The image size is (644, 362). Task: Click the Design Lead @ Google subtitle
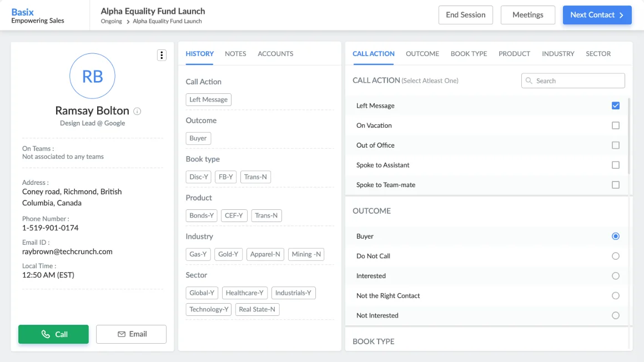tap(92, 123)
